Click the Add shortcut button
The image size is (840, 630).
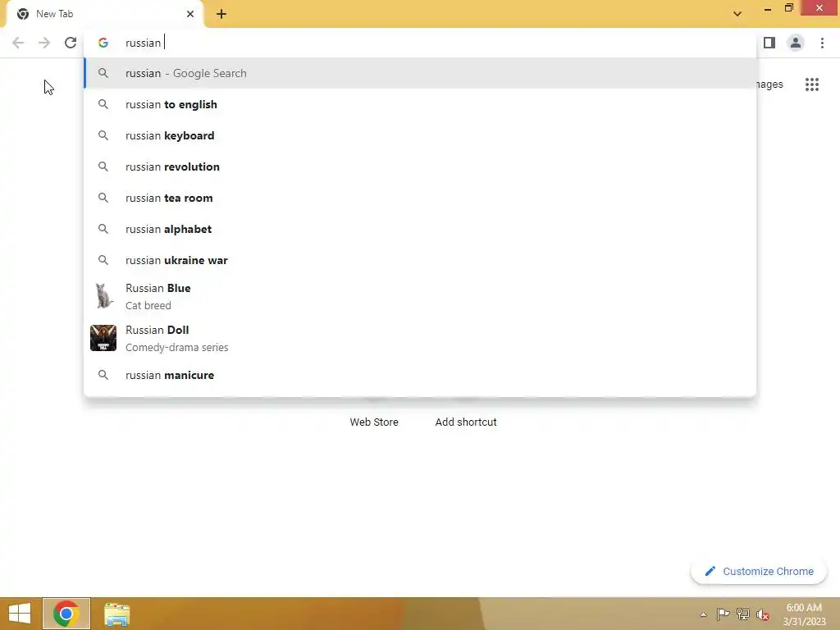point(466,422)
